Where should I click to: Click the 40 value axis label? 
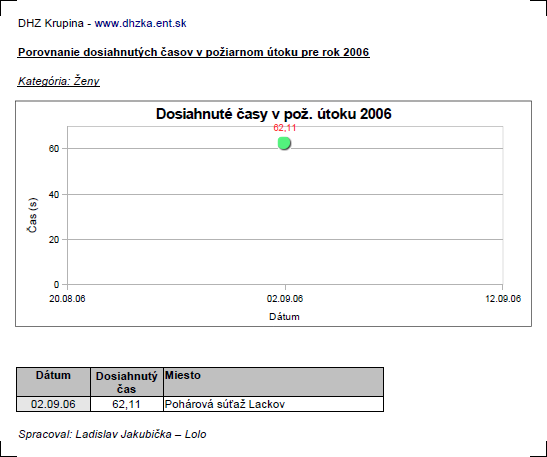[x=54, y=195]
